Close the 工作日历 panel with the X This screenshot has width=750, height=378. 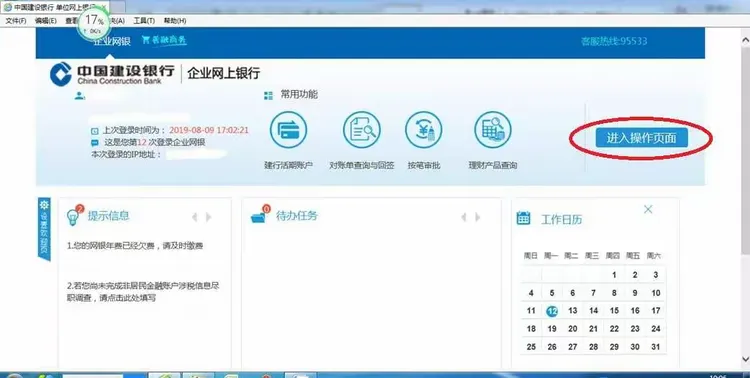(x=648, y=209)
